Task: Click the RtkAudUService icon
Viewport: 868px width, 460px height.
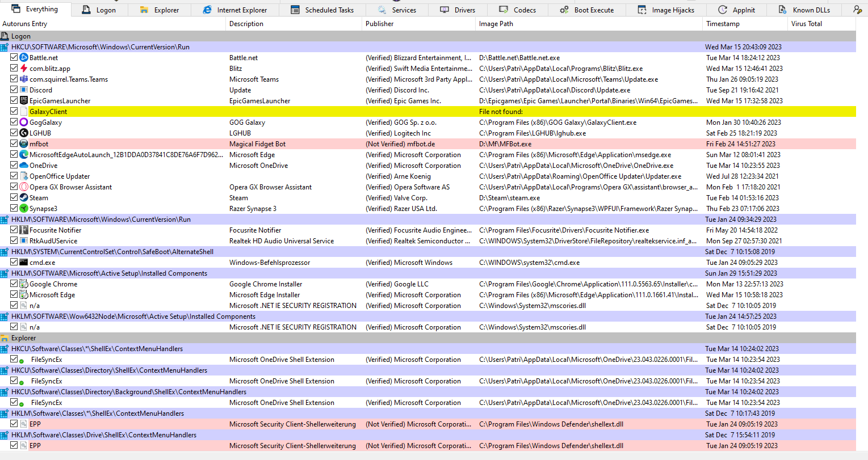Action: (24, 240)
